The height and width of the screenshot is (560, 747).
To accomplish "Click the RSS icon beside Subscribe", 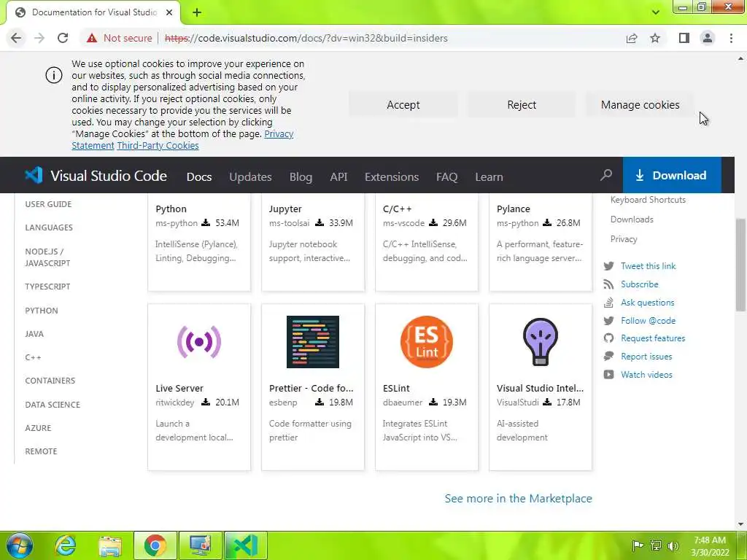I will point(608,284).
